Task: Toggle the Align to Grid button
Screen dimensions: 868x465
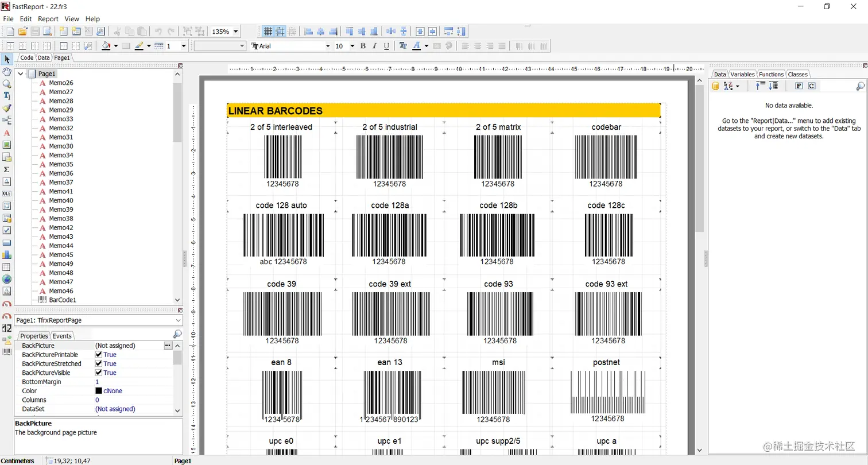Action: pos(280,32)
